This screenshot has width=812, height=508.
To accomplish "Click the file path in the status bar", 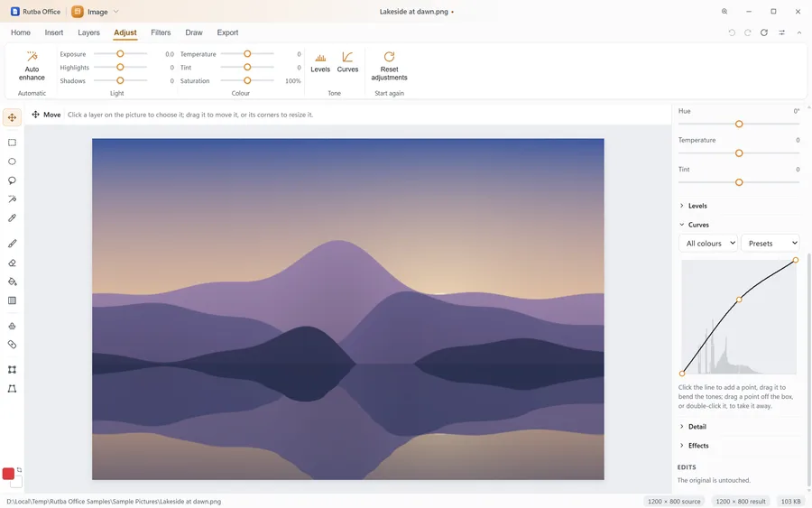I will 114,502.
